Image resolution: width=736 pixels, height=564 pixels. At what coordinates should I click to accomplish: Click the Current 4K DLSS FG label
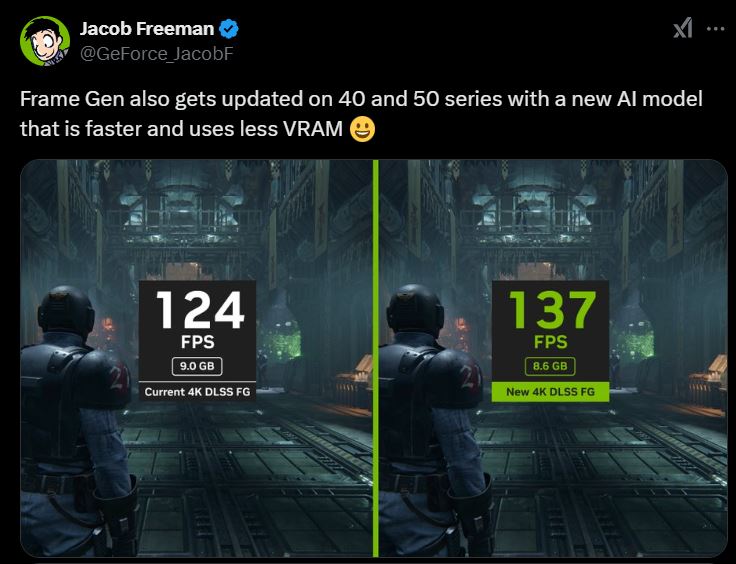(196, 392)
